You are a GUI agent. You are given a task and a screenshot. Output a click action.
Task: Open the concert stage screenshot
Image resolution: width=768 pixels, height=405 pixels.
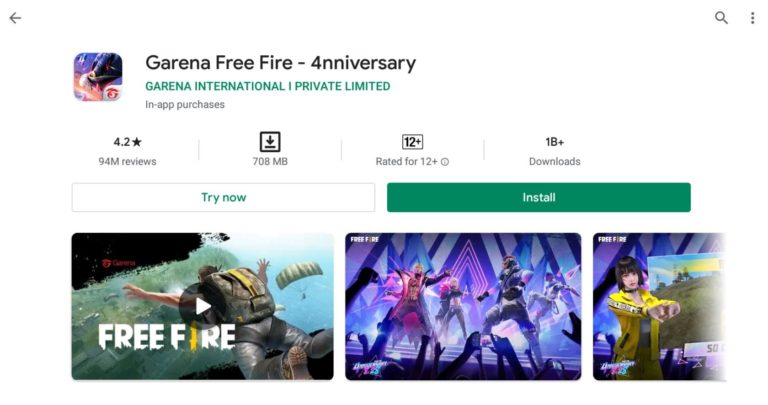click(463, 307)
